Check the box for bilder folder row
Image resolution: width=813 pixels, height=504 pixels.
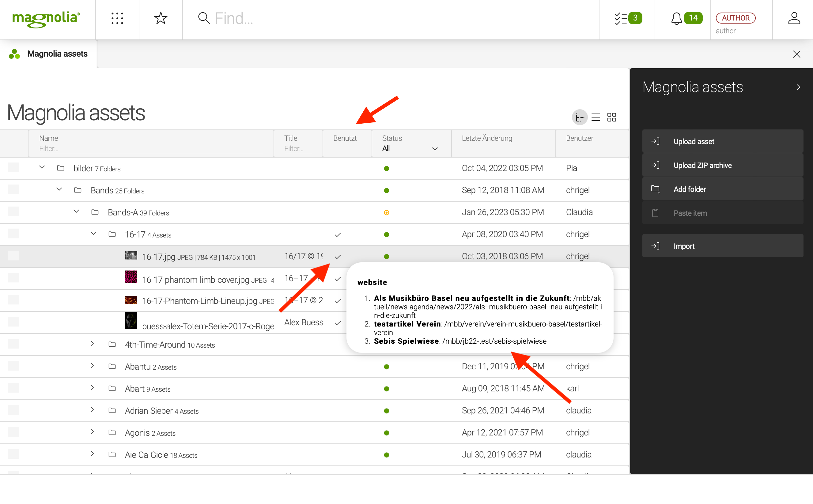pyautogui.click(x=14, y=168)
